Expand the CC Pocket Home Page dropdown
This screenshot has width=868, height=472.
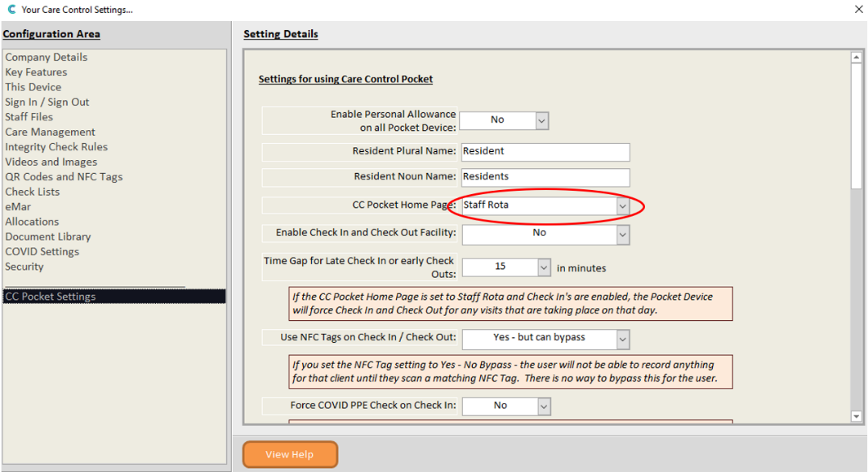pyautogui.click(x=622, y=206)
